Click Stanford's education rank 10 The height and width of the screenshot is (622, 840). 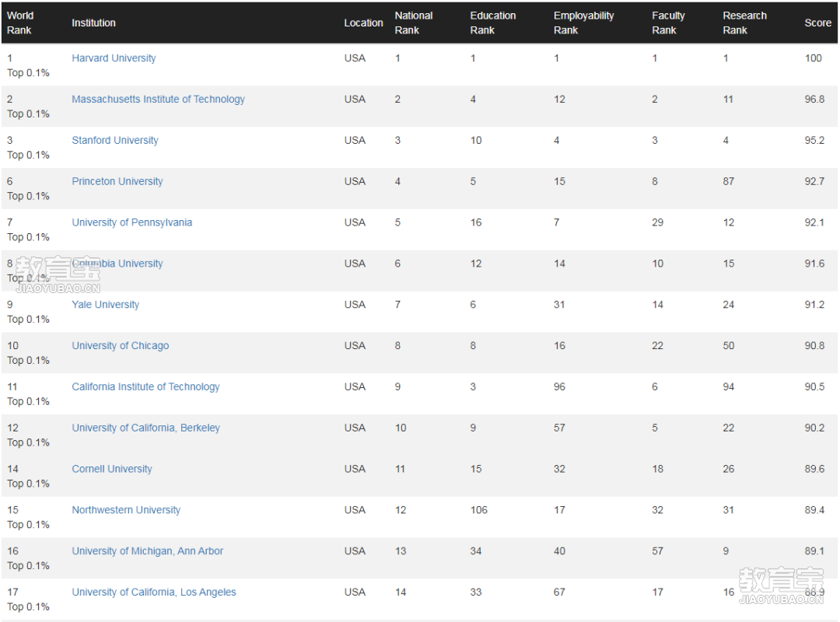476,141
